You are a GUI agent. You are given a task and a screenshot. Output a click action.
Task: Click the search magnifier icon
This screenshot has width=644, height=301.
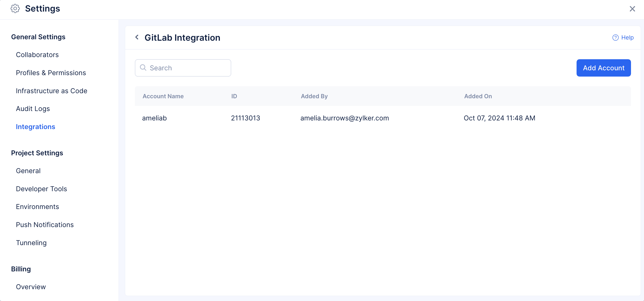click(x=143, y=67)
